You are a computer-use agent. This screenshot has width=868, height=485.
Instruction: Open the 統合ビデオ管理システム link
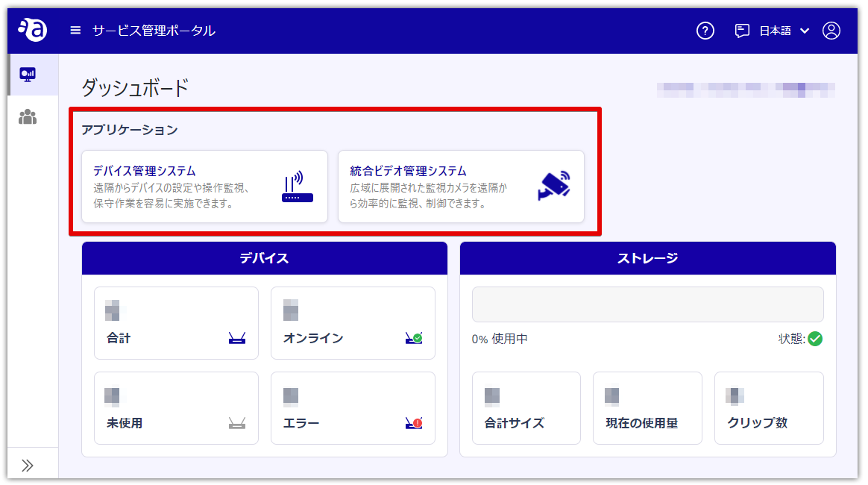(408, 171)
